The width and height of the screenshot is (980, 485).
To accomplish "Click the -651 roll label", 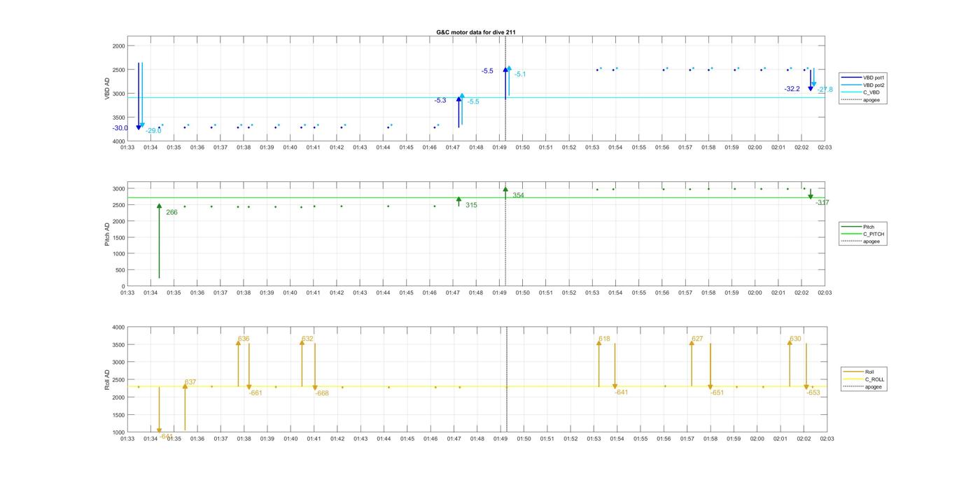I will click(x=717, y=393).
